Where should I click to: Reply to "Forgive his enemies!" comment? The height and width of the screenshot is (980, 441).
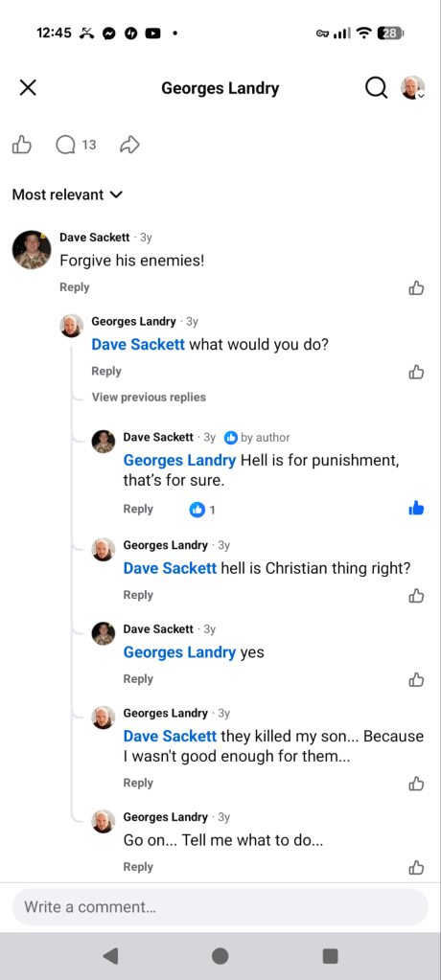tap(75, 287)
